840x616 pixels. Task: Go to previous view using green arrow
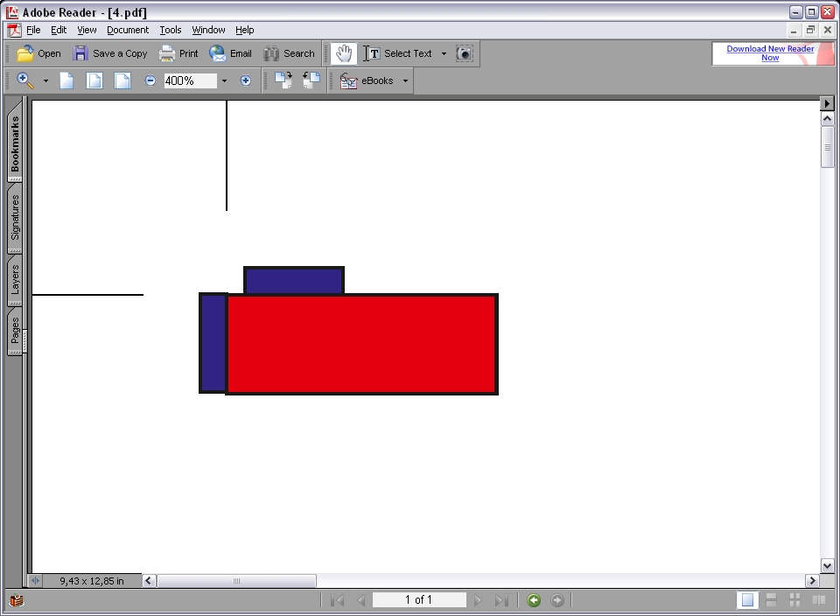[x=534, y=600]
